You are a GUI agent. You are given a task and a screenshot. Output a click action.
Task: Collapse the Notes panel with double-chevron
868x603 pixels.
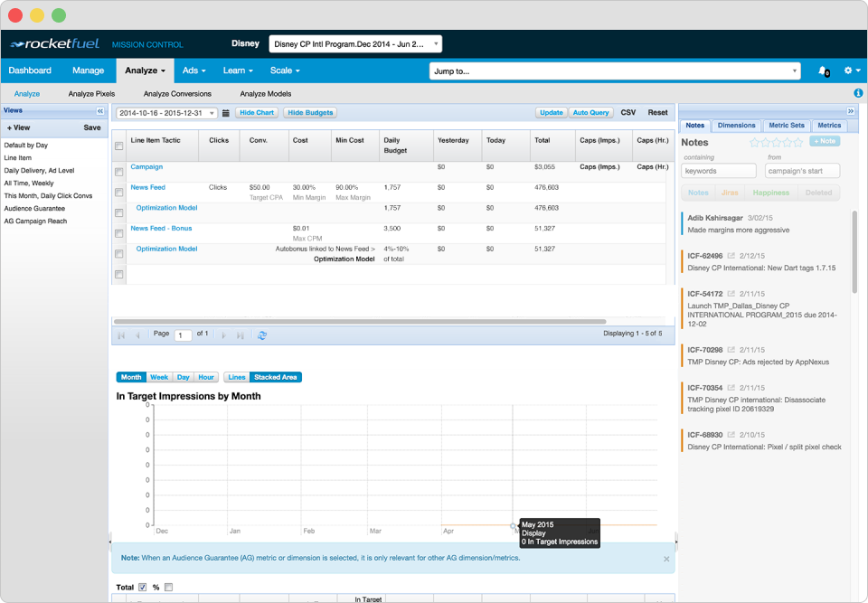pos(851,110)
